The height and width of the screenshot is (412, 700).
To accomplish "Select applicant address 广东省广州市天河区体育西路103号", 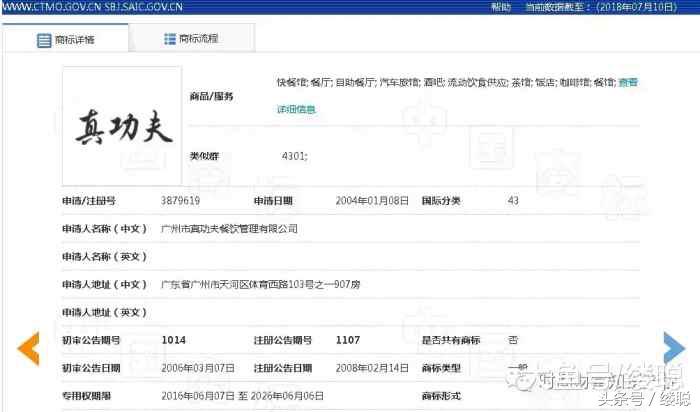I will coord(238,284).
